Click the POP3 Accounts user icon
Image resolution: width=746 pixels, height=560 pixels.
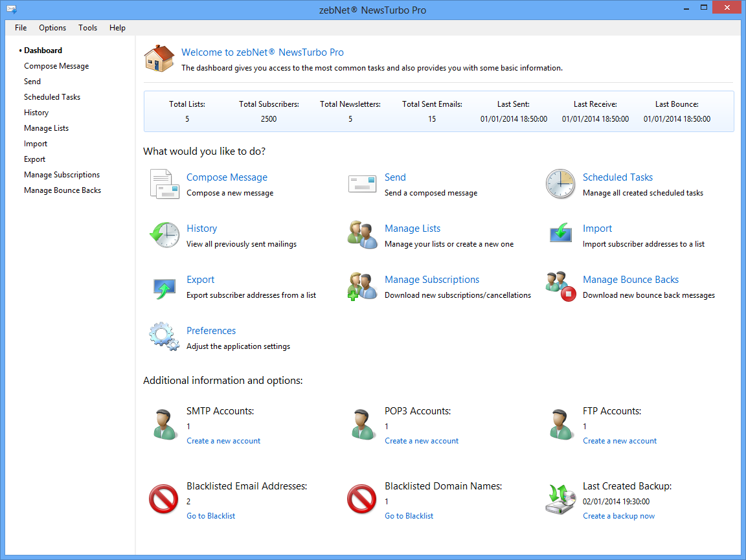coord(363,425)
